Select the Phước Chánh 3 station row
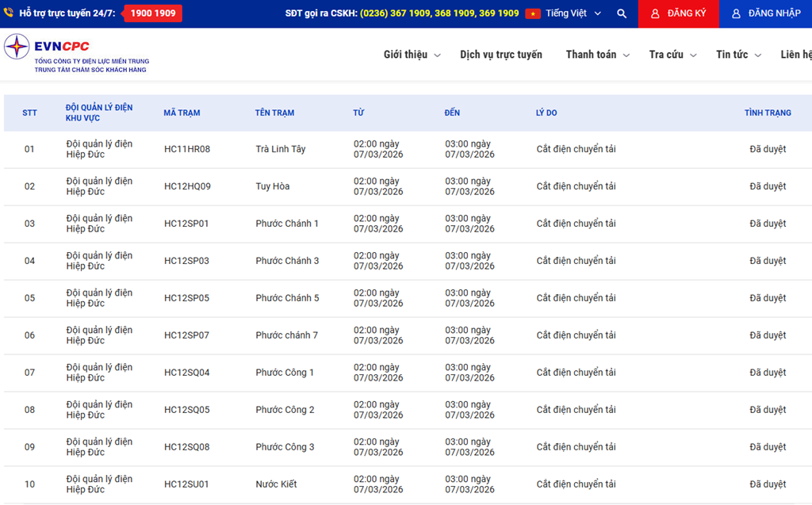Image resolution: width=812 pixels, height=505 pixels. click(x=287, y=261)
